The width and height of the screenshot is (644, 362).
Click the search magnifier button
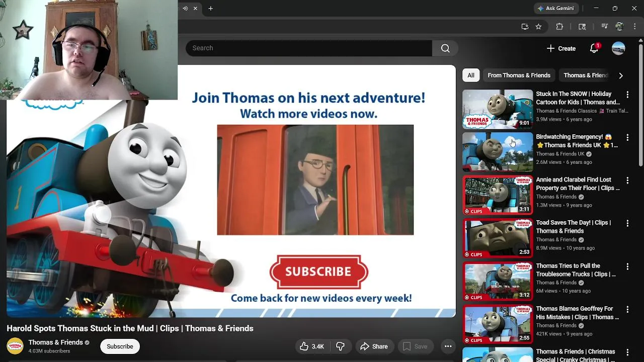(445, 48)
